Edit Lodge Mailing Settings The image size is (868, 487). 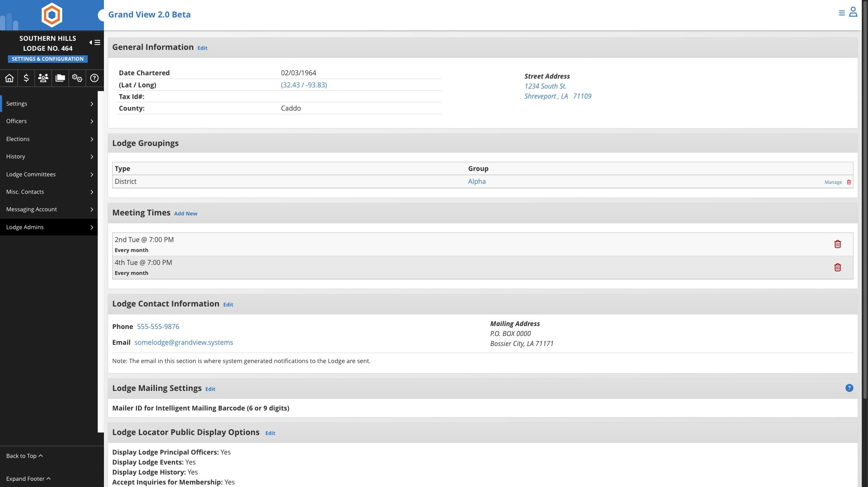tap(210, 389)
